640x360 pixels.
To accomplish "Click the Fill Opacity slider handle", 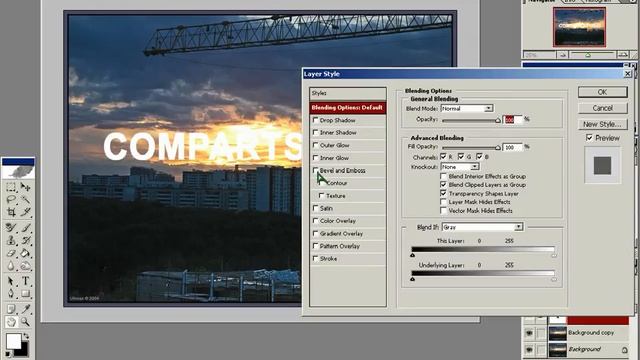I will click(498, 147).
